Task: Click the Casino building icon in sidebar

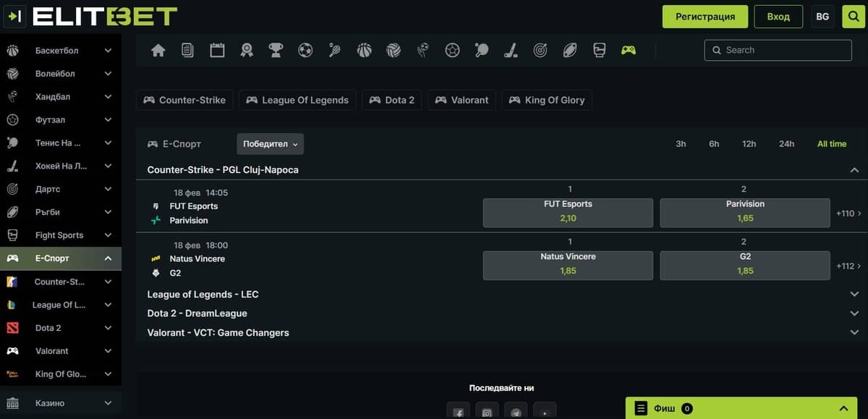Action: (12, 403)
